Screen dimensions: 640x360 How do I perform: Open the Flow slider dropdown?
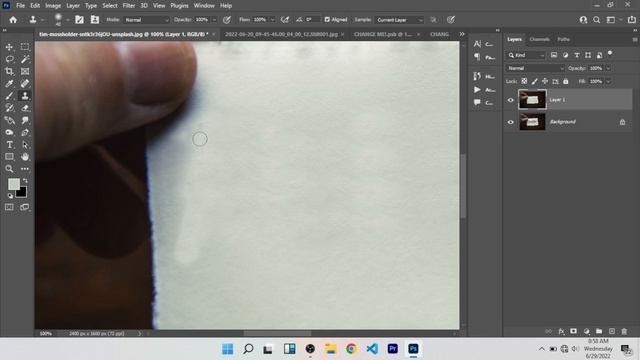272,20
